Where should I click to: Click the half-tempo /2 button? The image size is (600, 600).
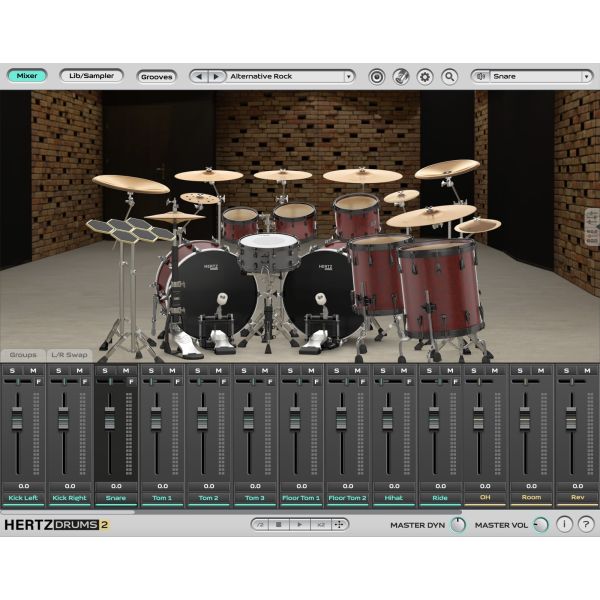[x=260, y=525]
